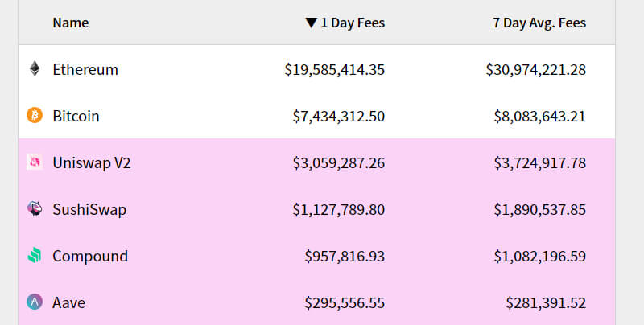The image size is (644, 325).
Task: Click Bitcoin 7 day average $8,083,643.21
Action: click(x=539, y=117)
